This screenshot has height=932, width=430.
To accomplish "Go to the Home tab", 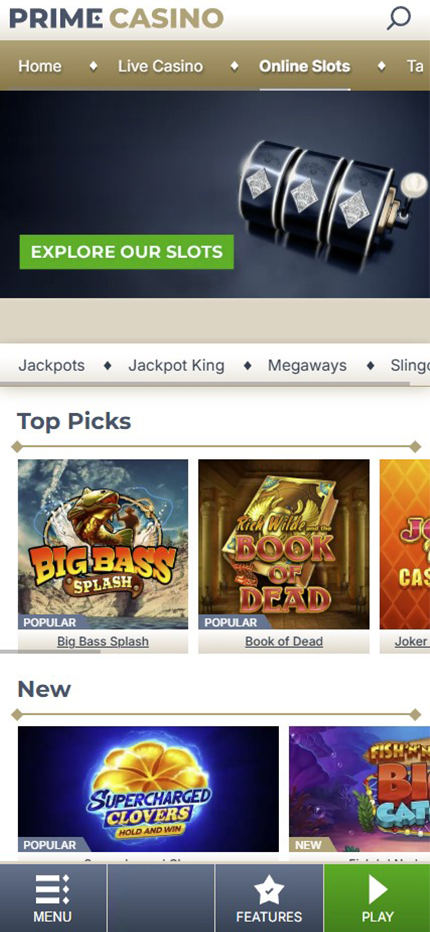I will 40,66.
